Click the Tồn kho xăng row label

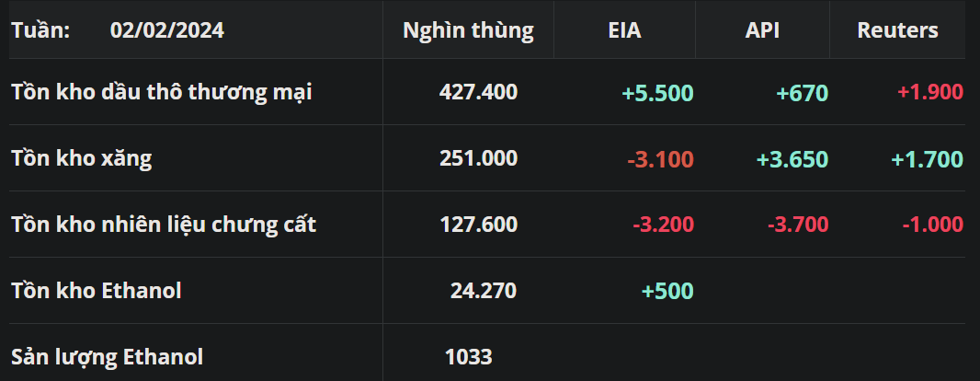tap(82, 158)
